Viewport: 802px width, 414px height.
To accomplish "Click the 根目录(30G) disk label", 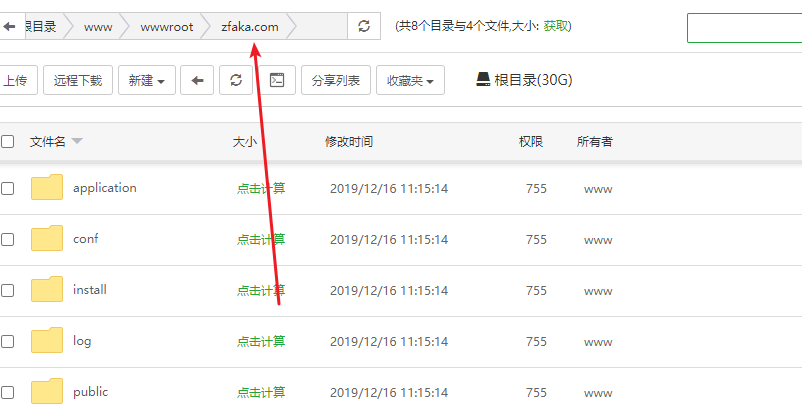I will click(x=533, y=80).
